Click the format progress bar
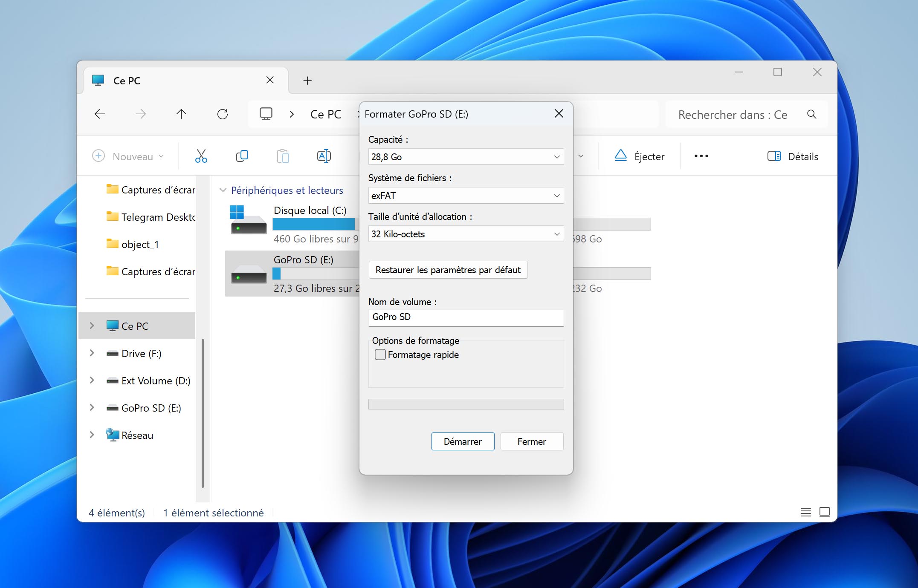This screenshot has width=918, height=588. pyautogui.click(x=466, y=404)
